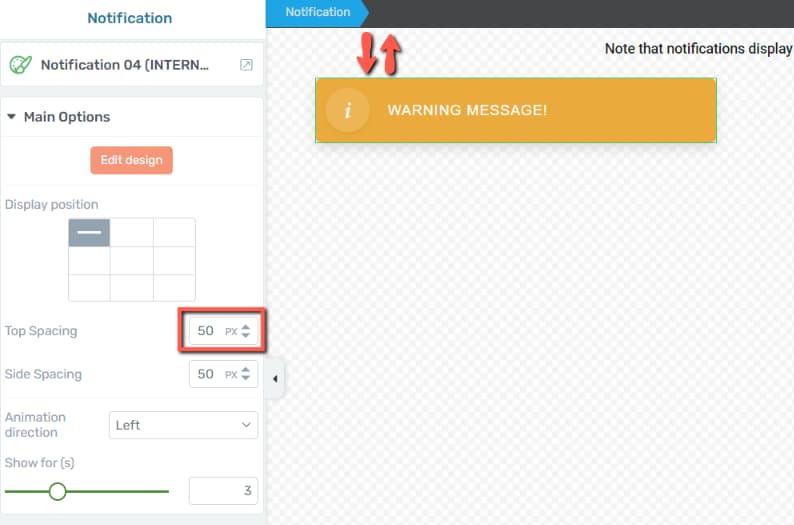Select center display position cell
The height and width of the screenshot is (525, 794).
132,260
